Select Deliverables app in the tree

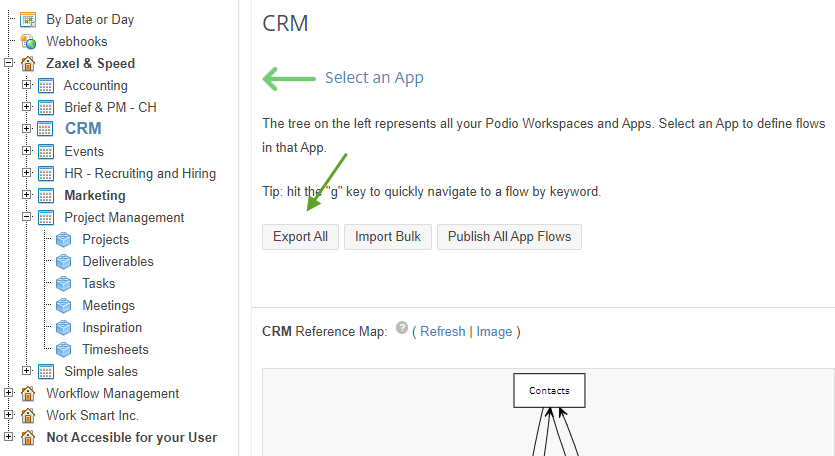(x=118, y=262)
